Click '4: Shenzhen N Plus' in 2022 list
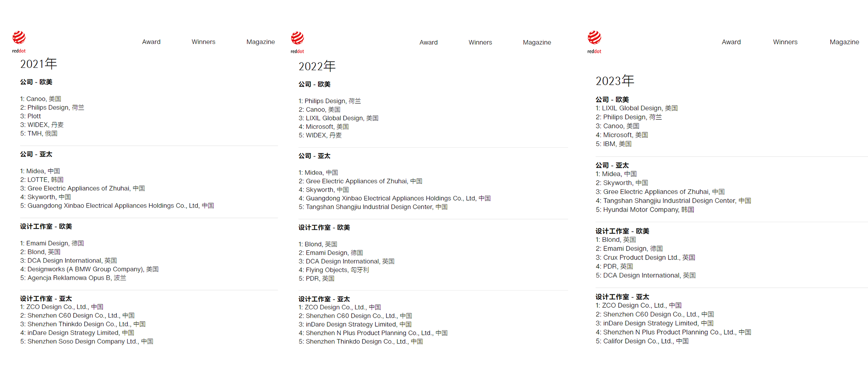868x373 pixels. (x=373, y=333)
